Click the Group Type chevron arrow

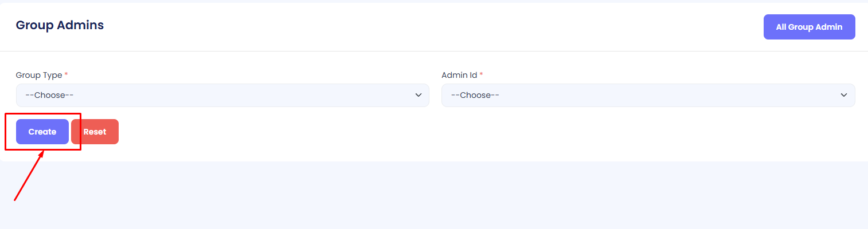[x=419, y=95]
